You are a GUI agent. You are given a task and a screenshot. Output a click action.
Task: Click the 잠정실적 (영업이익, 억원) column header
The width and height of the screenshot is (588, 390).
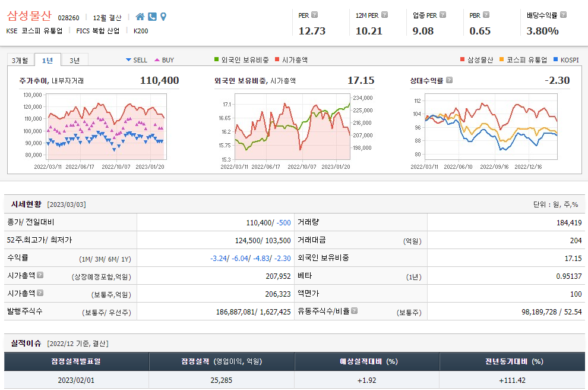click(222, 361)
